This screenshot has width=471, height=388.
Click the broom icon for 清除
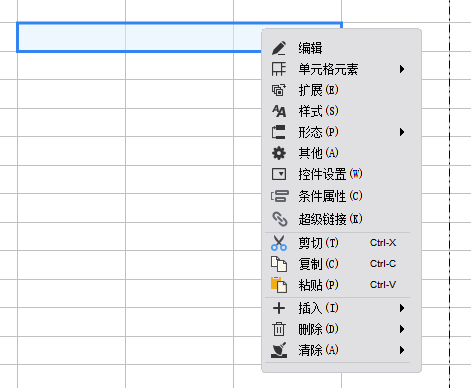tap(279, 350)
